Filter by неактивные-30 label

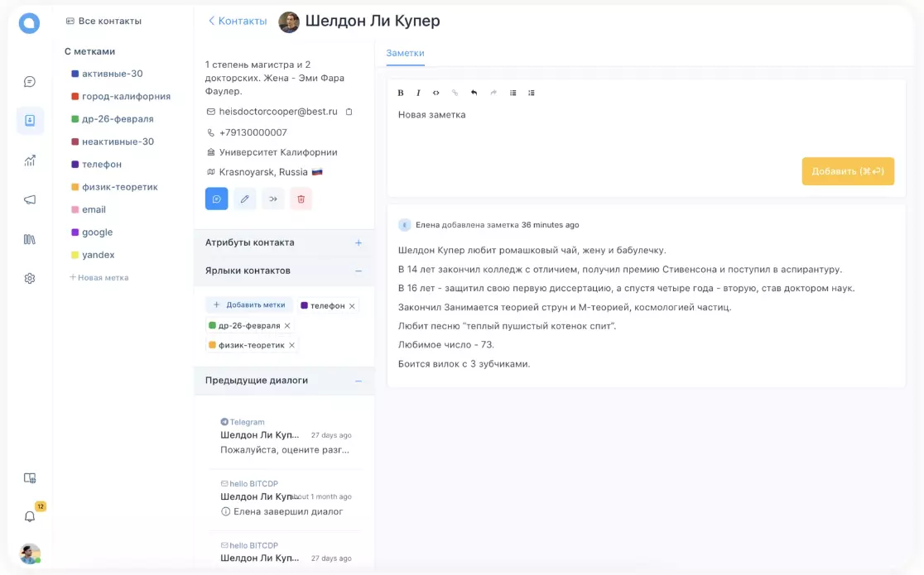[113, 141]
